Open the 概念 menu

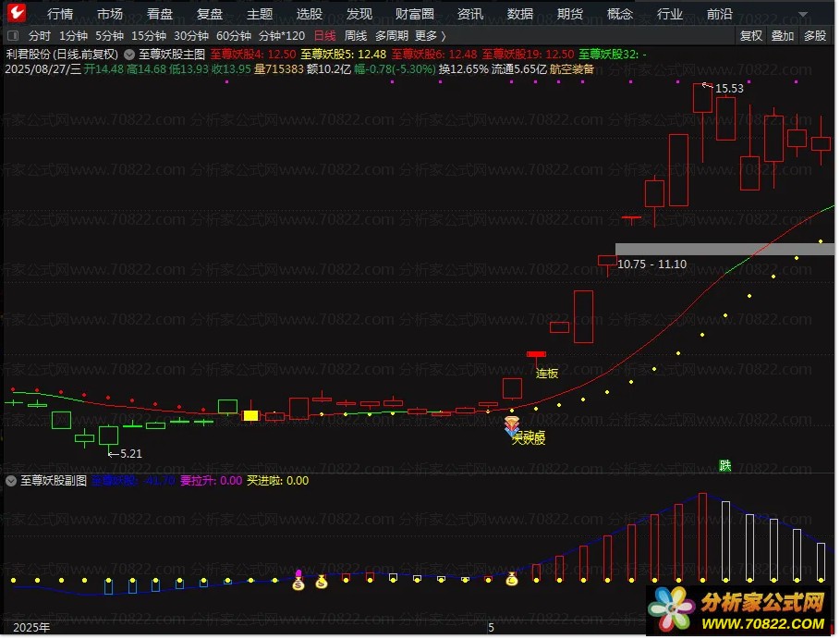[x=620, y=14]
